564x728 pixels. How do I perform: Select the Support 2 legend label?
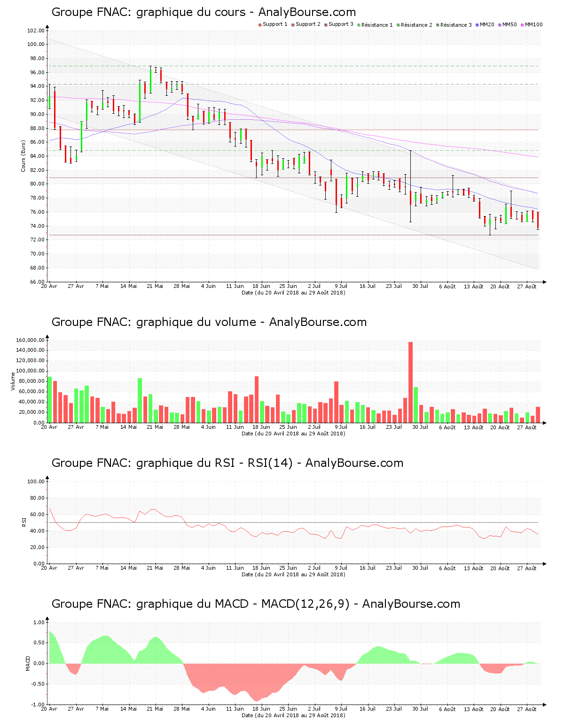(308, 24)
